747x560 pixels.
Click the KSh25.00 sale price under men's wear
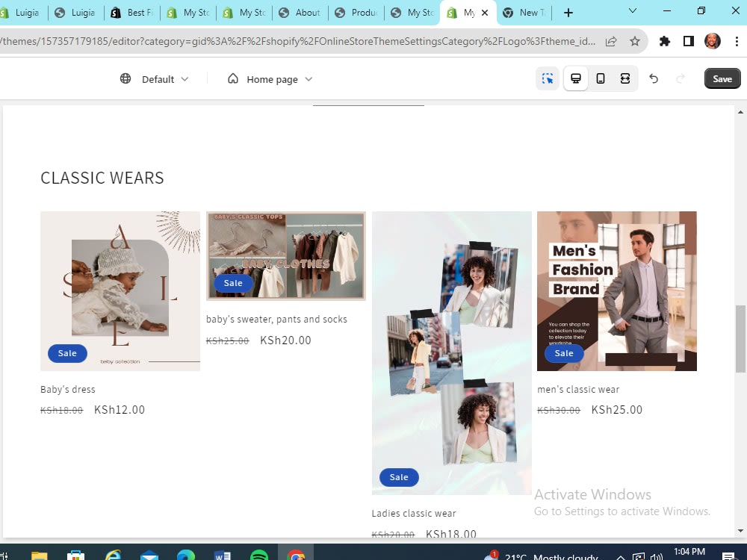tap(617, 410)
